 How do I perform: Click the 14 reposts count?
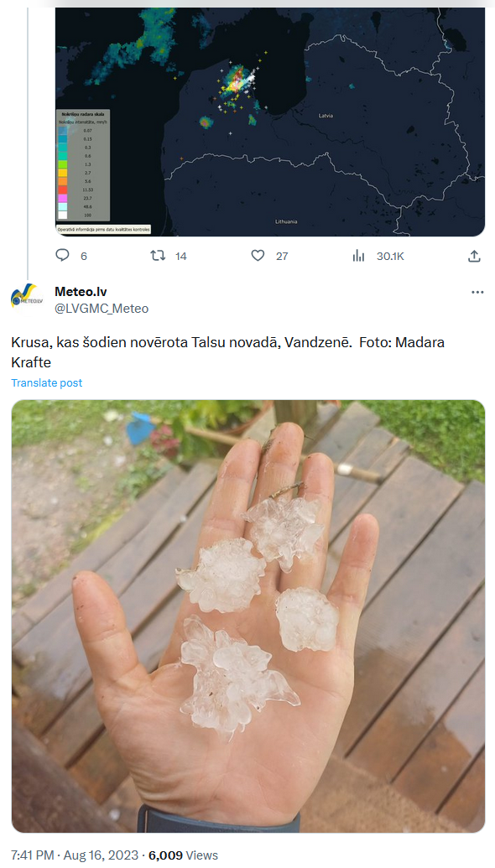click(181, 256)
